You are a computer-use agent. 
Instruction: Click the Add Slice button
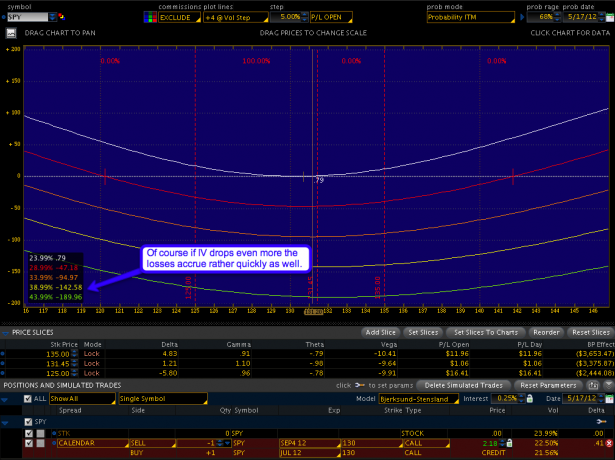tap(383, 331)
